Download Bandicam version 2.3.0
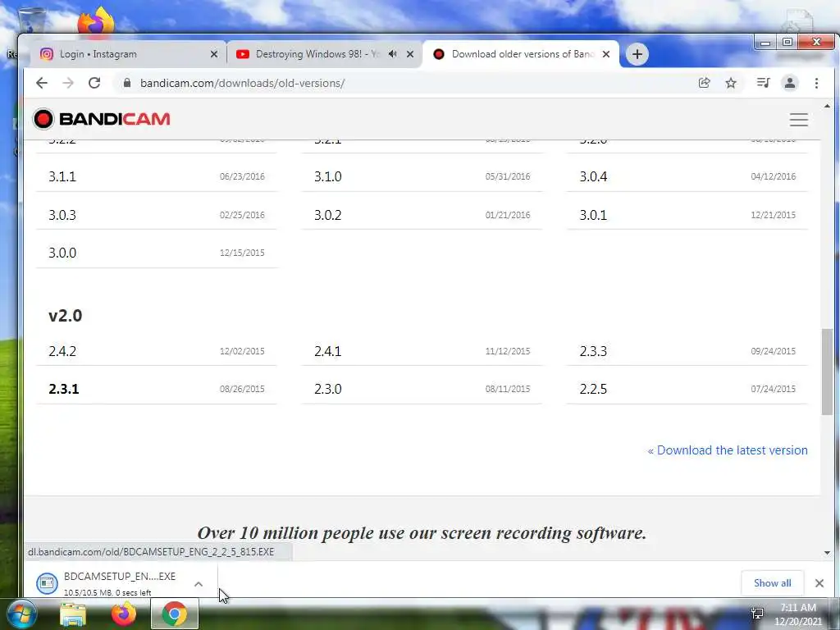 pyautogui.click(x=422, y=389)
